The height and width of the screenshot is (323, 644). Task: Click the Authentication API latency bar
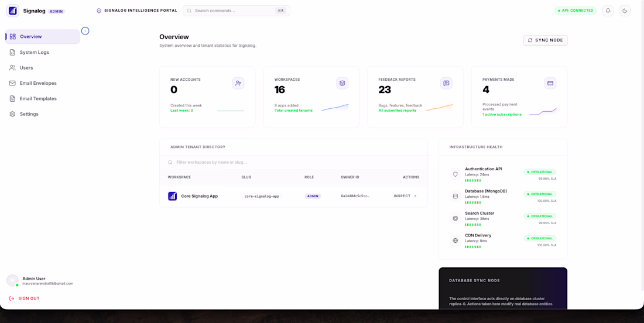click(473, 180)
